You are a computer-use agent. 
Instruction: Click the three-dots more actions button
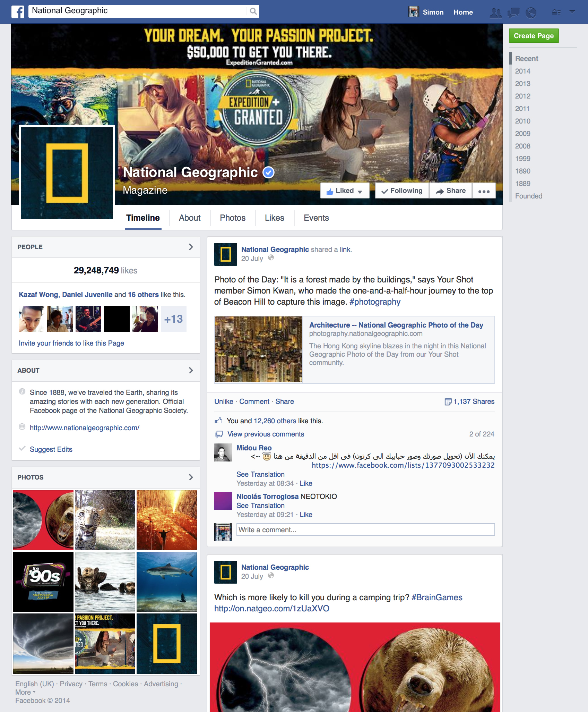(484, 191)
